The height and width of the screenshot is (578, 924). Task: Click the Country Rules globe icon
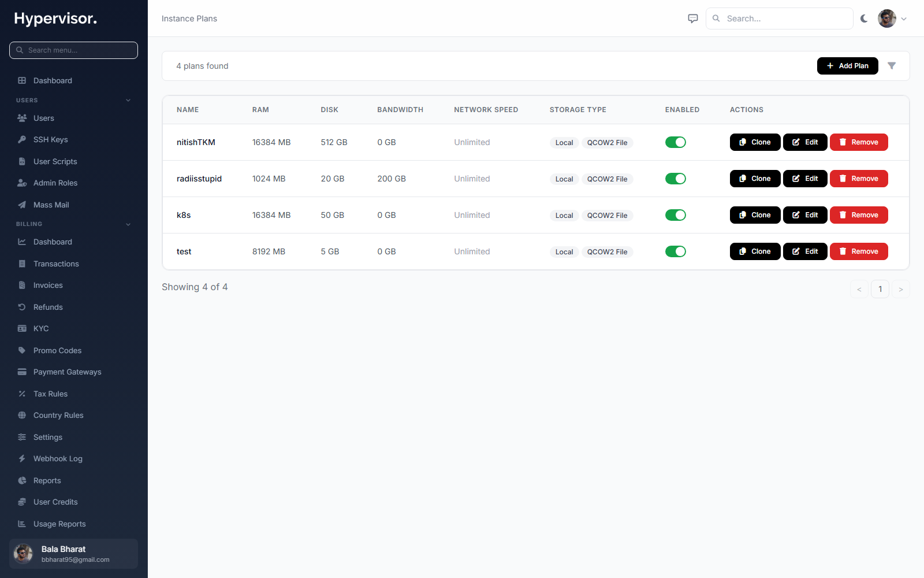(22, 415)
